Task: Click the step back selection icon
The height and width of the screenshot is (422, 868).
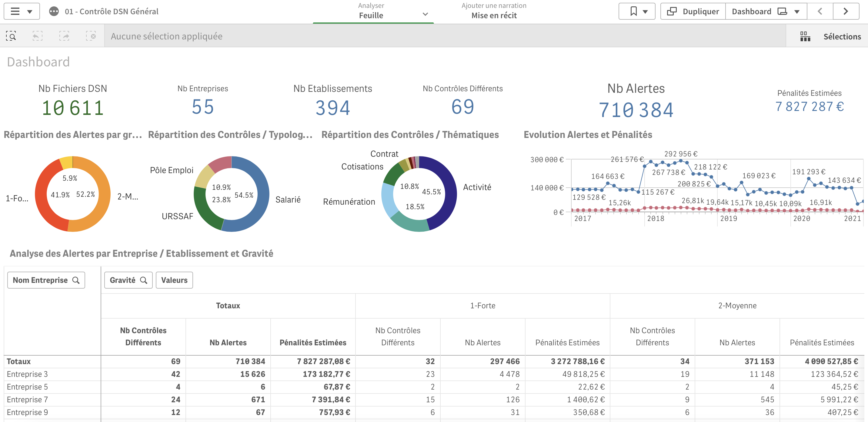Action: 37,36
